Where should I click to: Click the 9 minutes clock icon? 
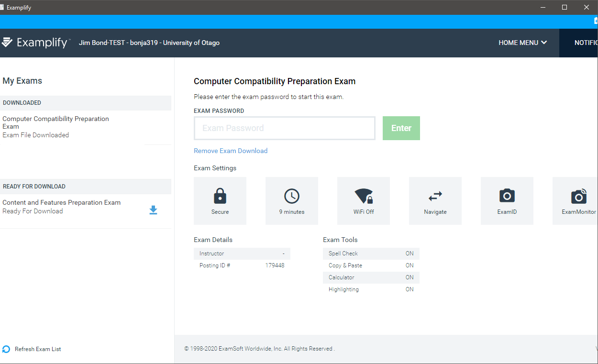[292, 196]
